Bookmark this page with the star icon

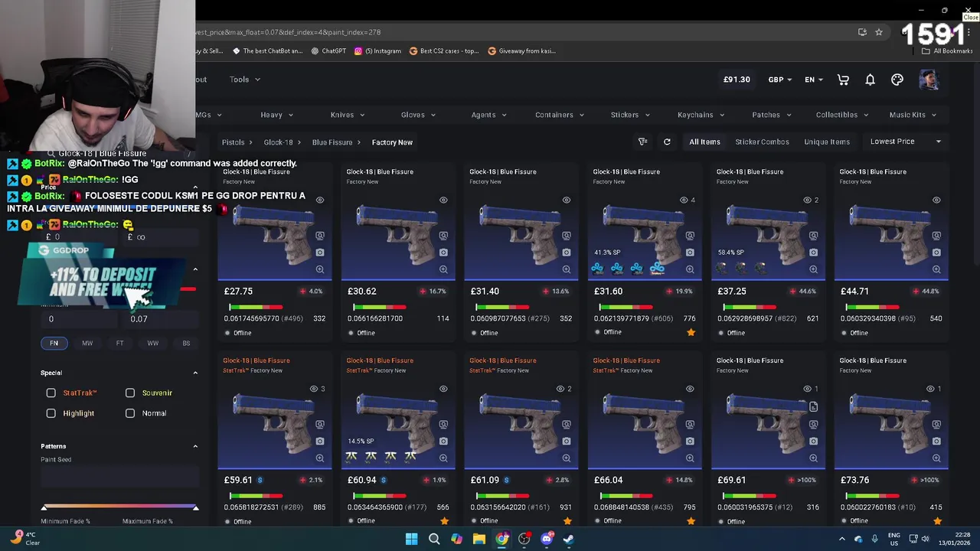[x=879, y=32]
